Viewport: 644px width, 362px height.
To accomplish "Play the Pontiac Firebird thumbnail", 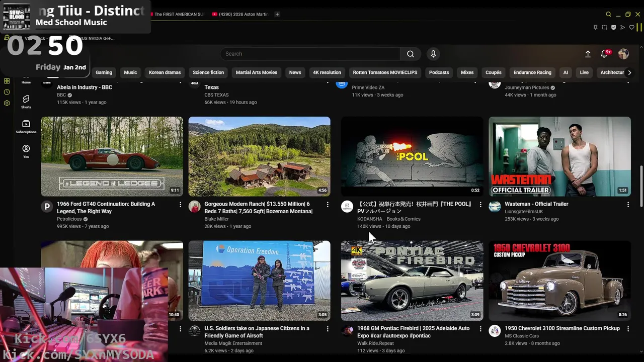I will (412, 281).
